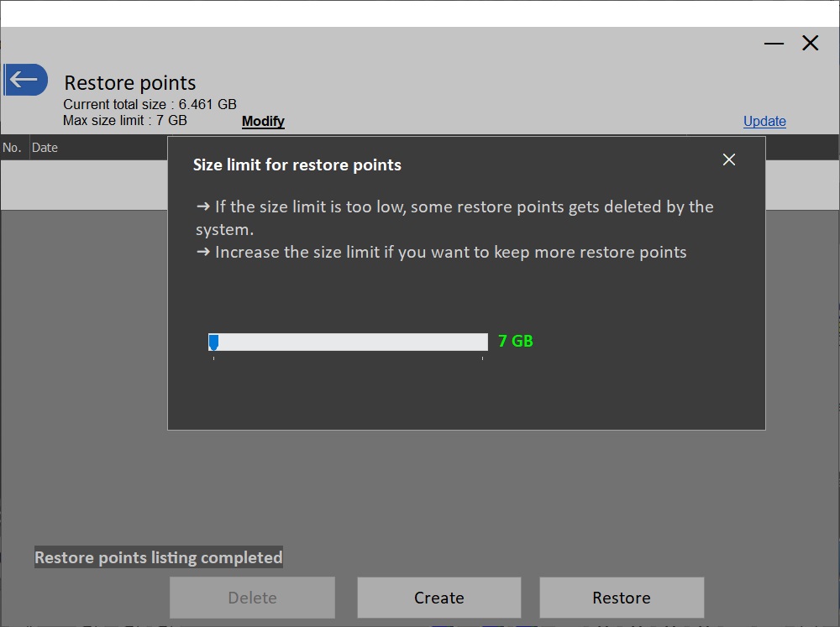Click the 'Size limit for restore points' title
This screenshot has width=840, height=627.
(x=297, y=165)
